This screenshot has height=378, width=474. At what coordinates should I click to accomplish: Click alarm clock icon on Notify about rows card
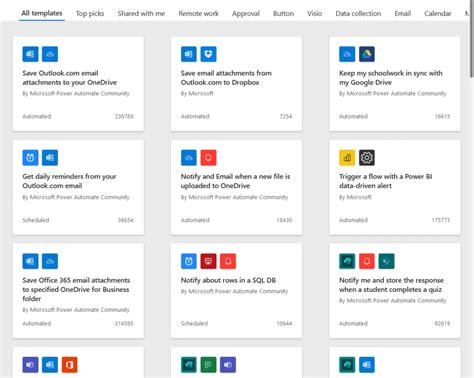point(189,261)
